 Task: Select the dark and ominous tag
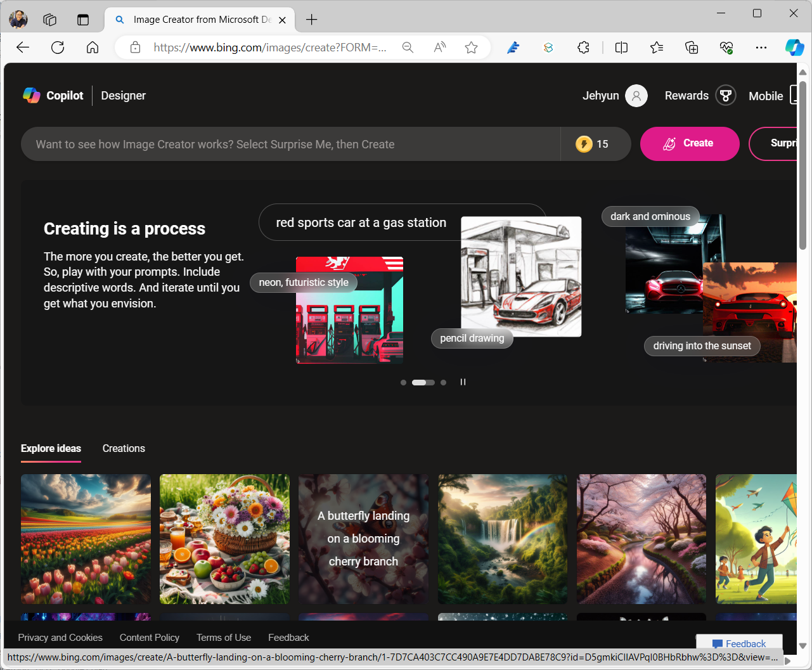tap(650, 217)
